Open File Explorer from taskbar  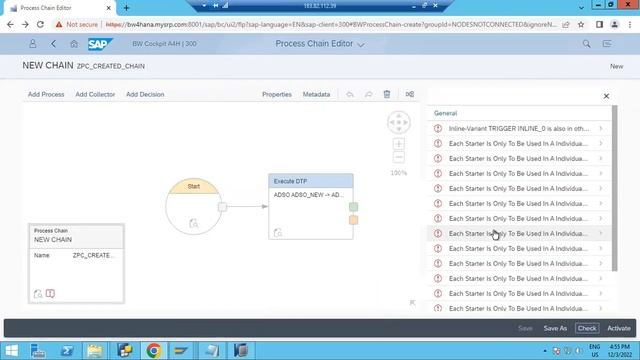[95, 350]
